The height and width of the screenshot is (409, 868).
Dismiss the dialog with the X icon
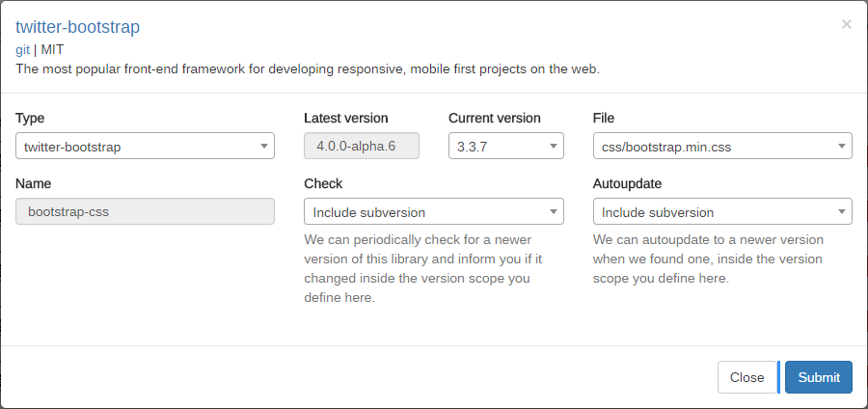[846, 24]
